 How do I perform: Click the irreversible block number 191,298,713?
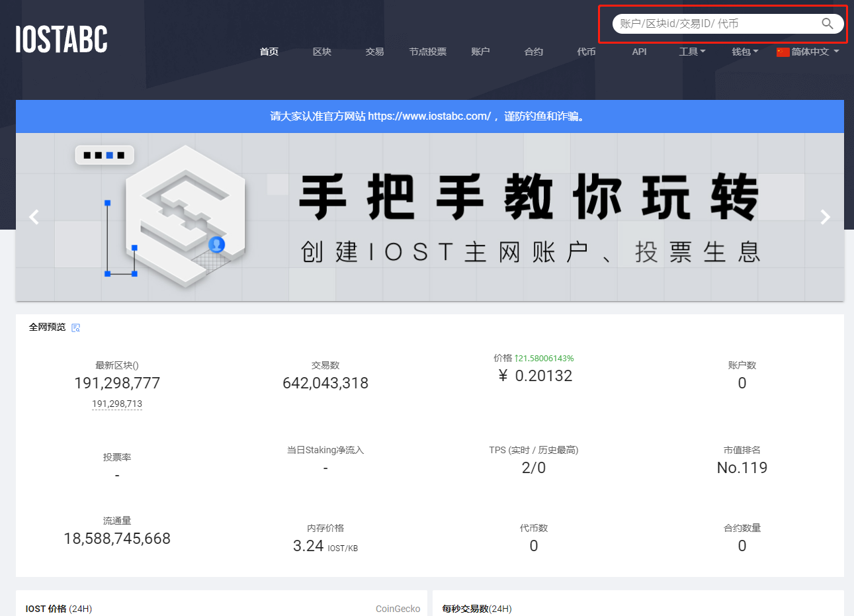point(117,404)
